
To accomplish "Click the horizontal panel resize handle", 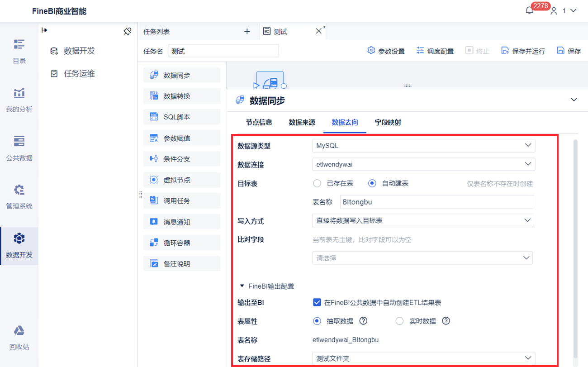I will point(408,85).
